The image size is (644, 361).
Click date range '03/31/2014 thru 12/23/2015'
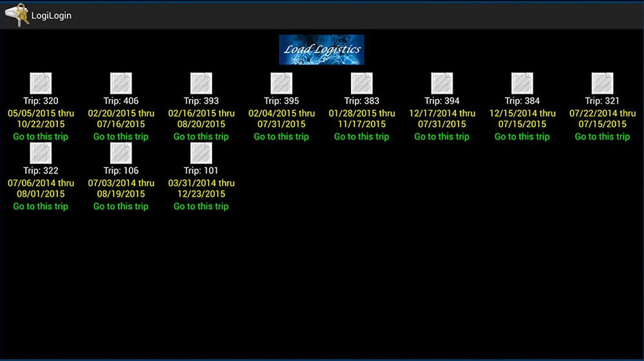pyautogui.click(x=201, y=189)
